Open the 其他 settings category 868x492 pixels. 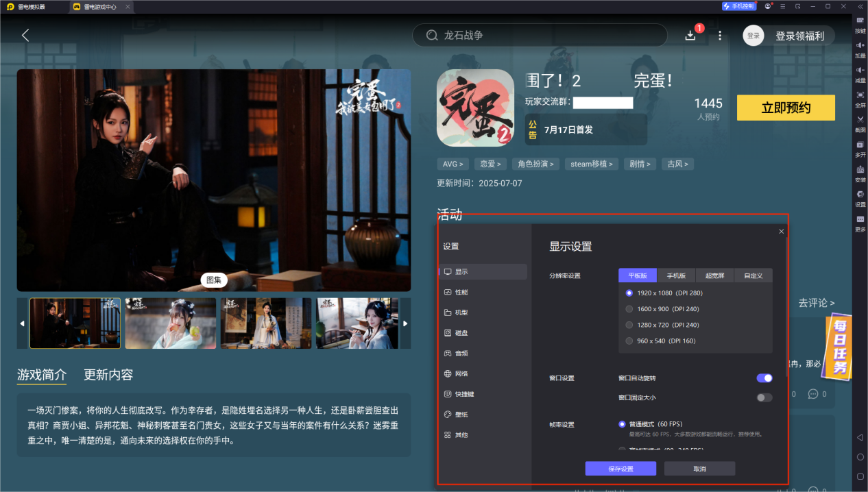[483, 434]
